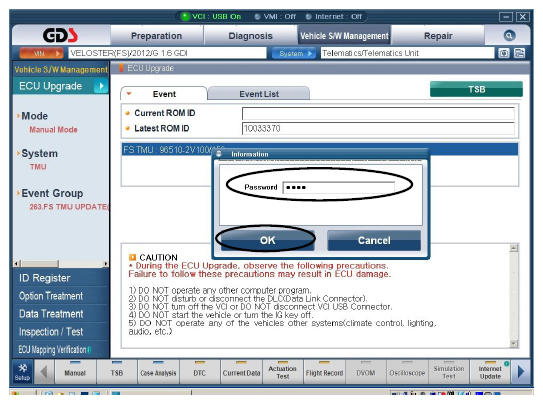Viewport: 543px width, 404px height.
Task: Open the search magnifier icon
Action: [509, 35]
